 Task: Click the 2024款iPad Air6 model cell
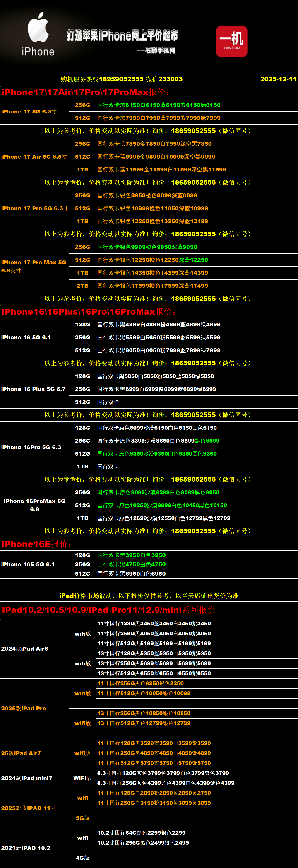[x=25, y=649]
